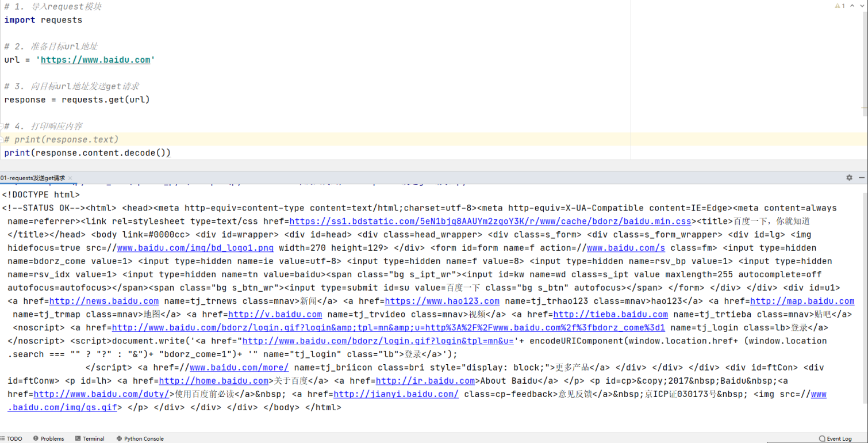The height and width of the screenshot is (443, 868).
Task: Open the www.baidu.com/more/ link
Action: (x=239, y=367)
